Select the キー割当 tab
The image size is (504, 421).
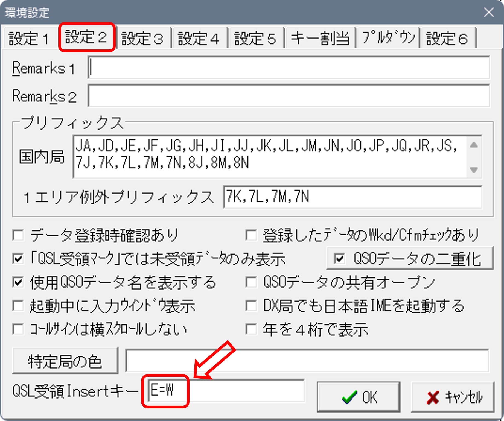(x=320, y=38)
